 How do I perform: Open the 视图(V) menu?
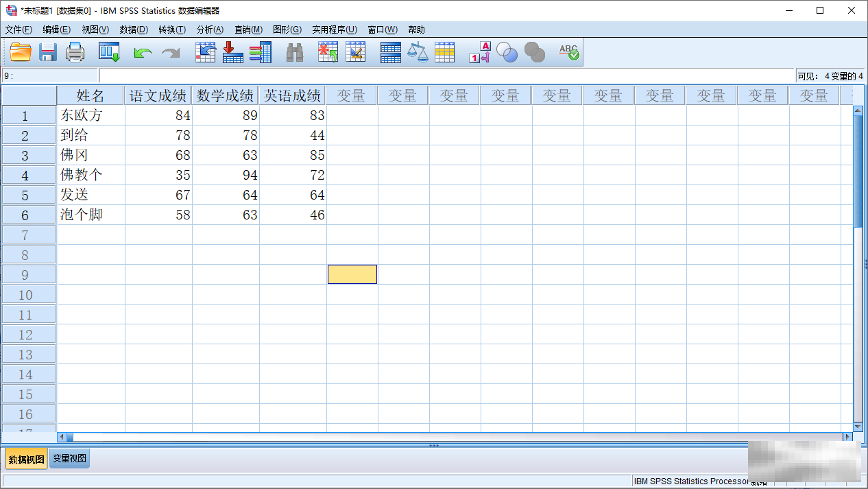(x=95, y=29)
